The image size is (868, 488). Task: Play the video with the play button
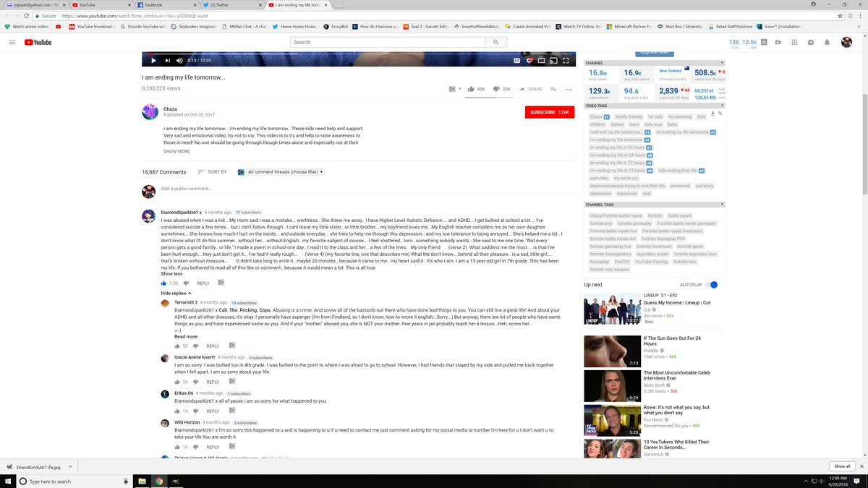tap(153, 61)
